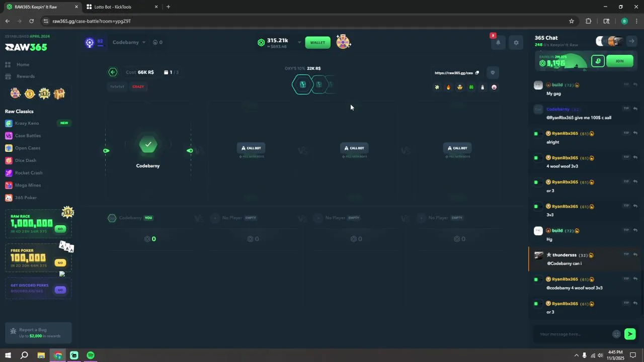This screenshot has height=362, width=644.
Task: Open File Explorer from the taskbar
Action: (x=41, y=355)
